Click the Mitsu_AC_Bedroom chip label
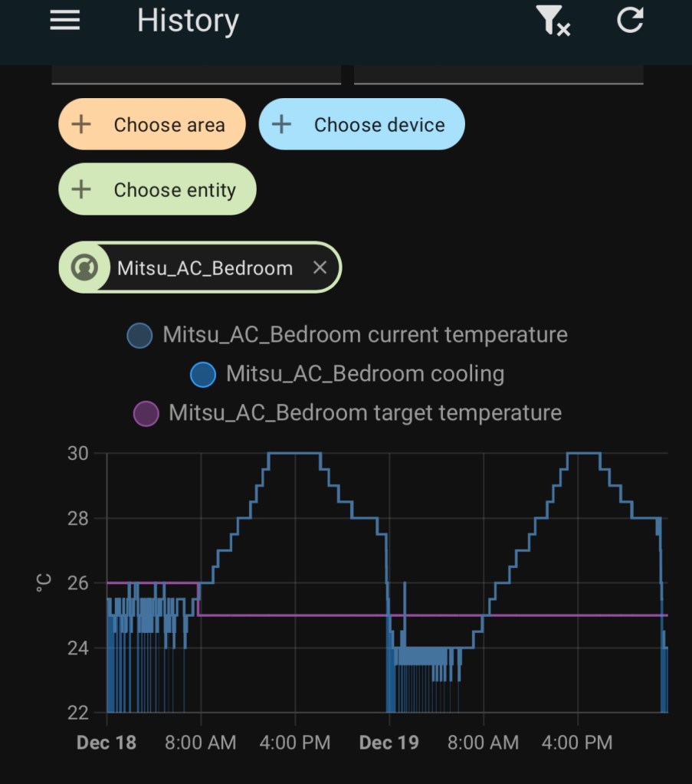 pyautogui.click(x=205, y=268)
